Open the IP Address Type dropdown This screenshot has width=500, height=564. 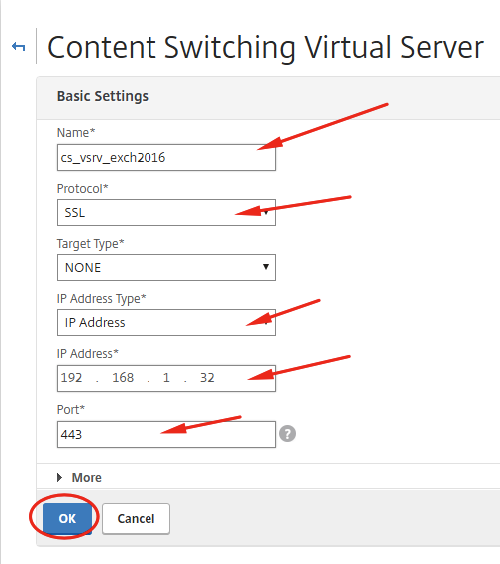pyautogui.click(x=166, y=322)
